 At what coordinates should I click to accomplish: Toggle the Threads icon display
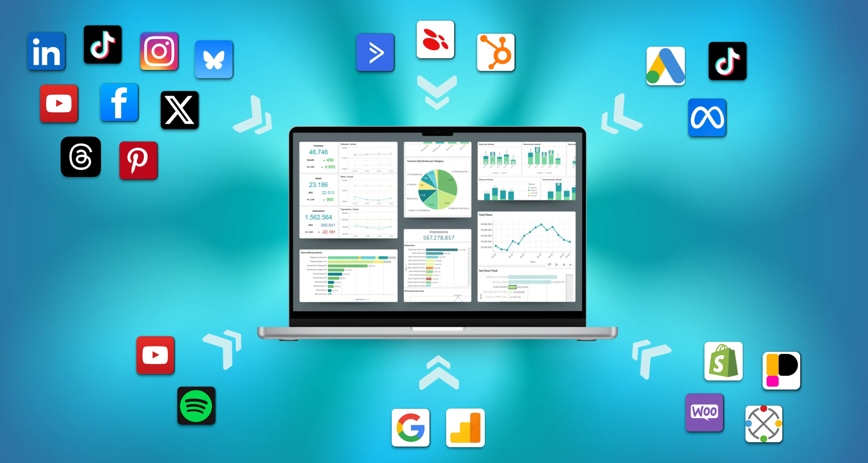click(x=81, y=158)
